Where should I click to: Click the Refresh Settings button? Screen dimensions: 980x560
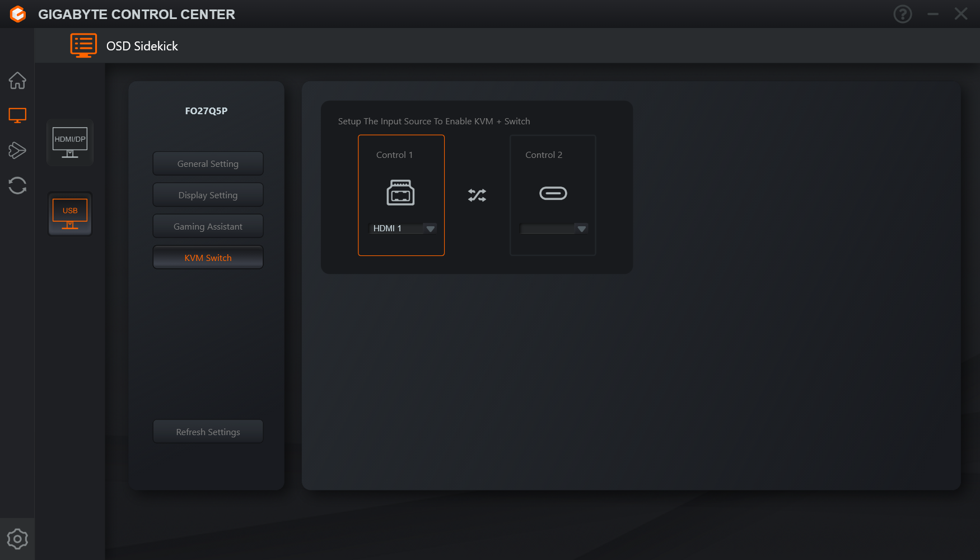click(208, 432)
